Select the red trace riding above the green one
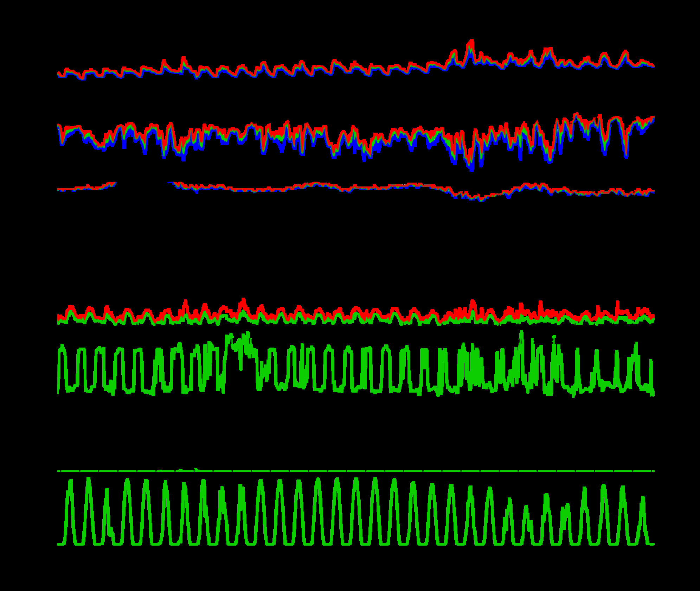The width and height of the screenshot is (700, 591). pos(355,310)
